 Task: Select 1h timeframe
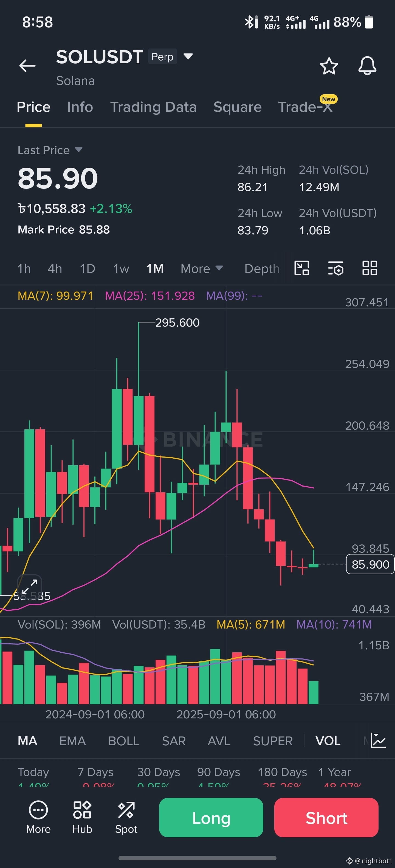coord(24,269)
